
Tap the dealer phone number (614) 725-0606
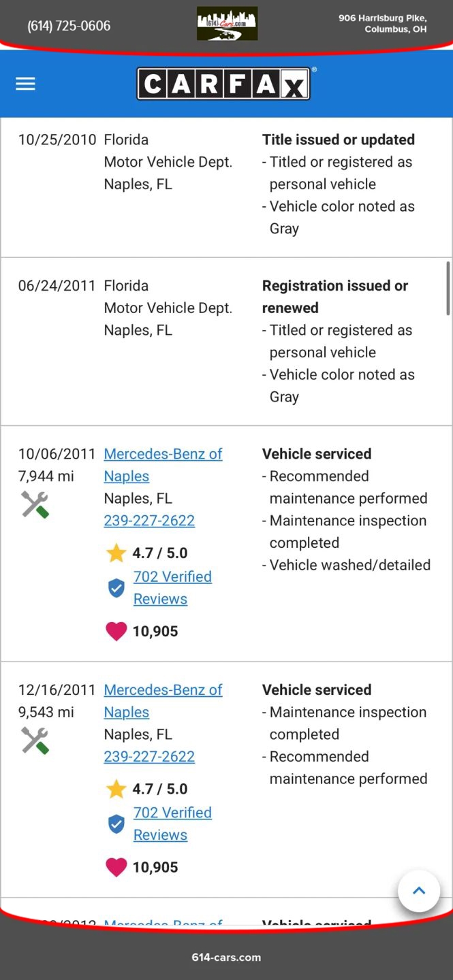click(x=69, y=26)
